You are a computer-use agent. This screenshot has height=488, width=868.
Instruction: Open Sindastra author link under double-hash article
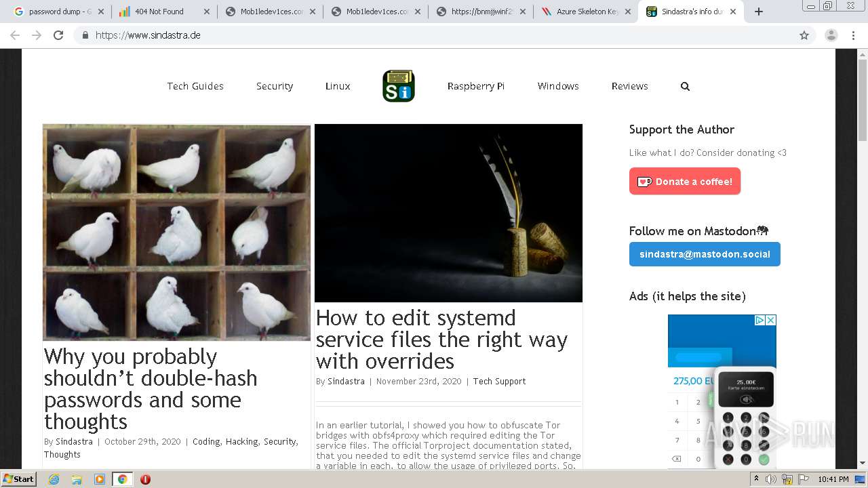click(x=74, y=441)
